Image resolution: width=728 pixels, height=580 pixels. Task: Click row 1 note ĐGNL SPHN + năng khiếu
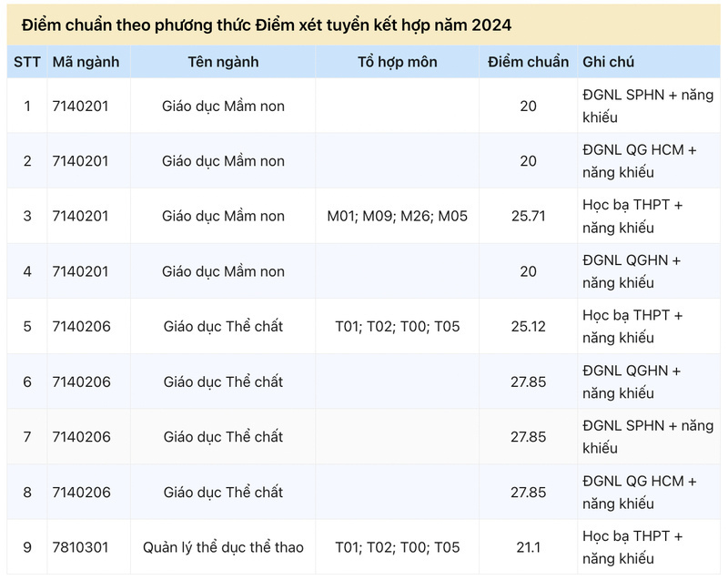pyautogui.click(x=648, y=106)
